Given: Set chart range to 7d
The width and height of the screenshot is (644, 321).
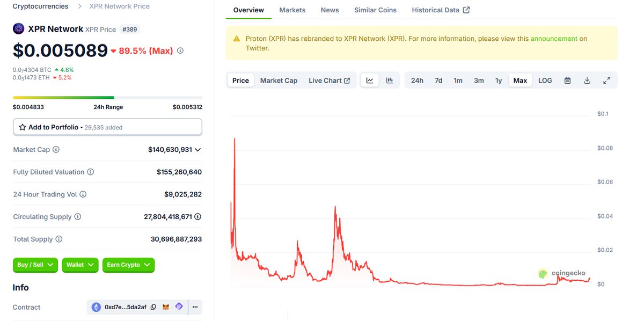Looking at the screenshot, I should 438,81.
